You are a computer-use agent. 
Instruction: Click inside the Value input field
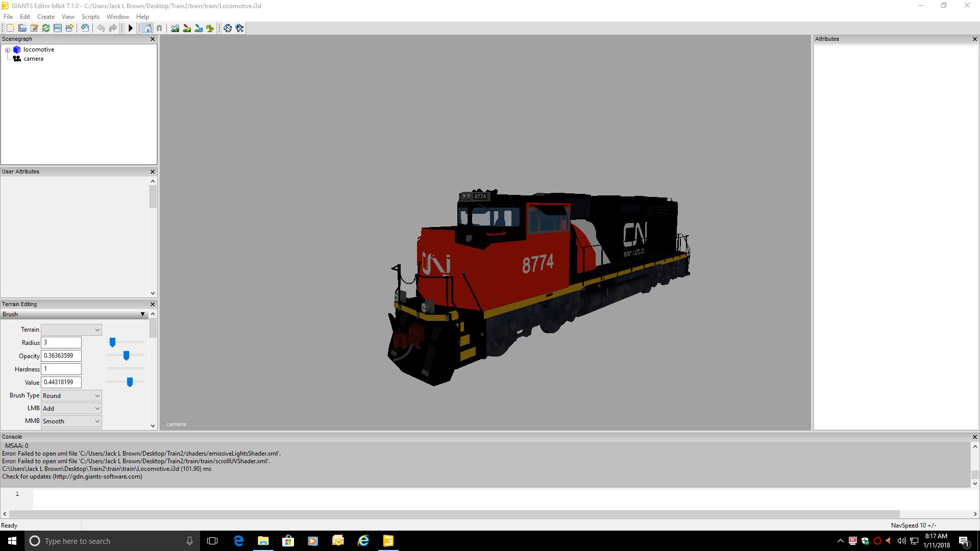(x=61, y=382)
